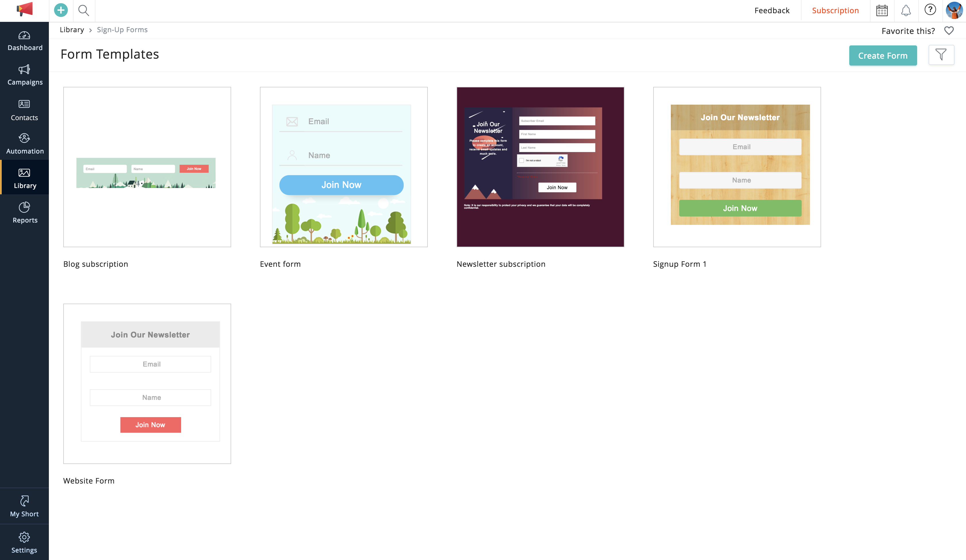966x560 pixels.
Task: Go to Reports in the sidebar
Action: [x=24, y=213]
